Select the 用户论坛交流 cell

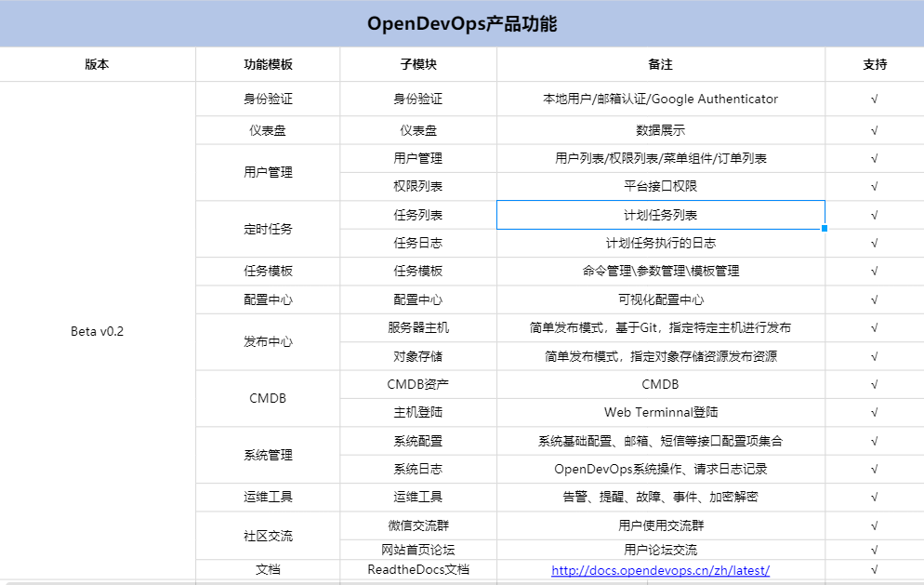661,550
